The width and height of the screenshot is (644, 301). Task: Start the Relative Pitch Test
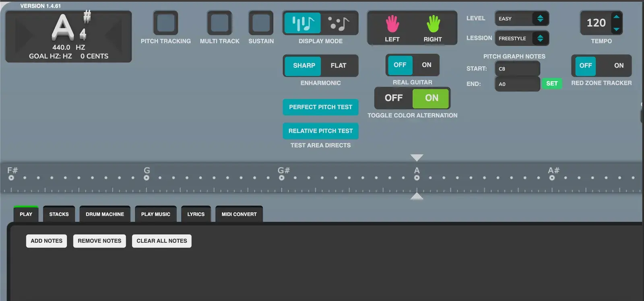pos(320,131)
